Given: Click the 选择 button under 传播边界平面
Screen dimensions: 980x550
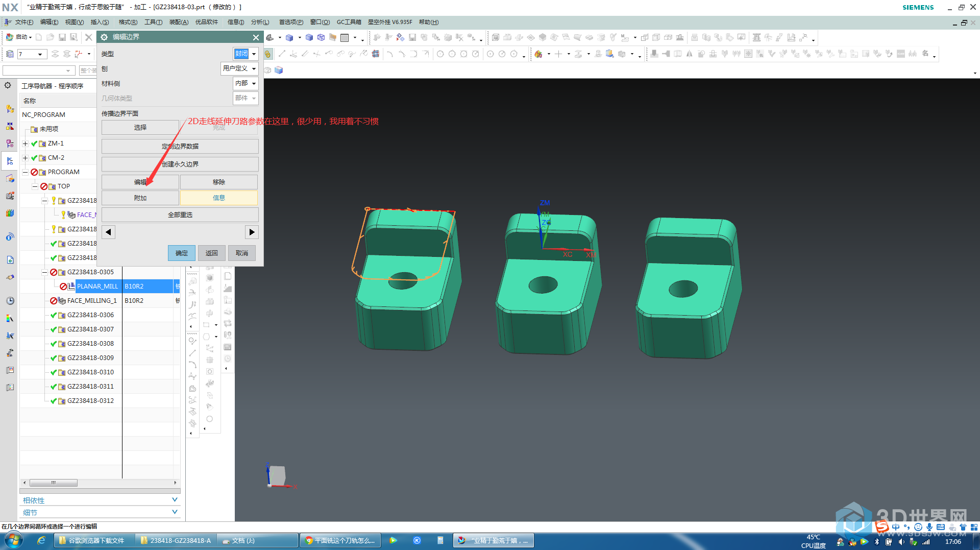Looking at the screenshot, I should pos(140,127).
